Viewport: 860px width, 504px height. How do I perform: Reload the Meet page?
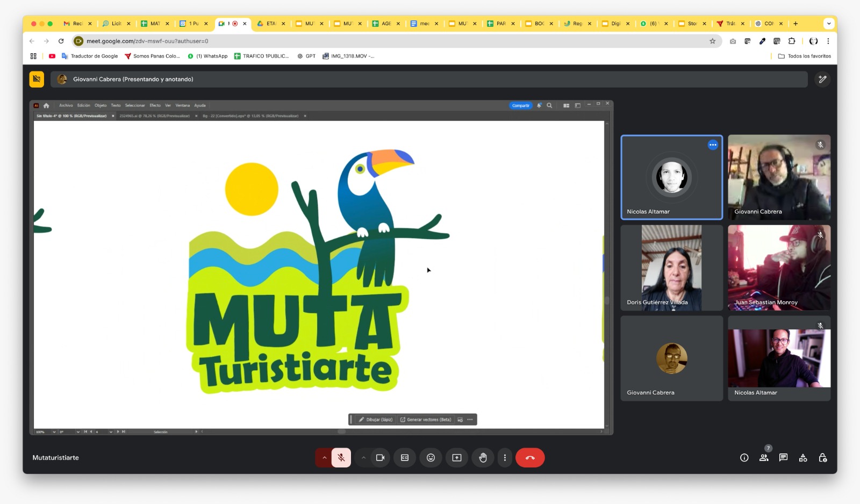tap(61, 41)
